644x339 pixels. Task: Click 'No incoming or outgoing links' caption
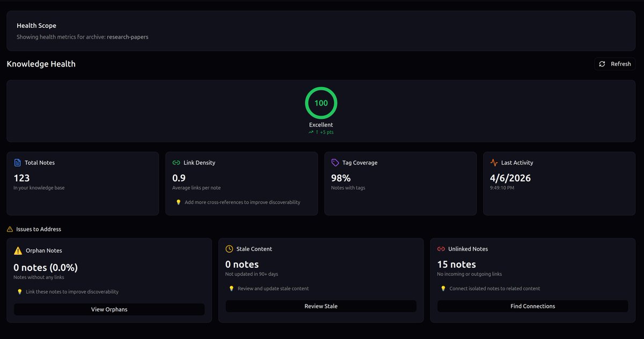click(470, 274)
